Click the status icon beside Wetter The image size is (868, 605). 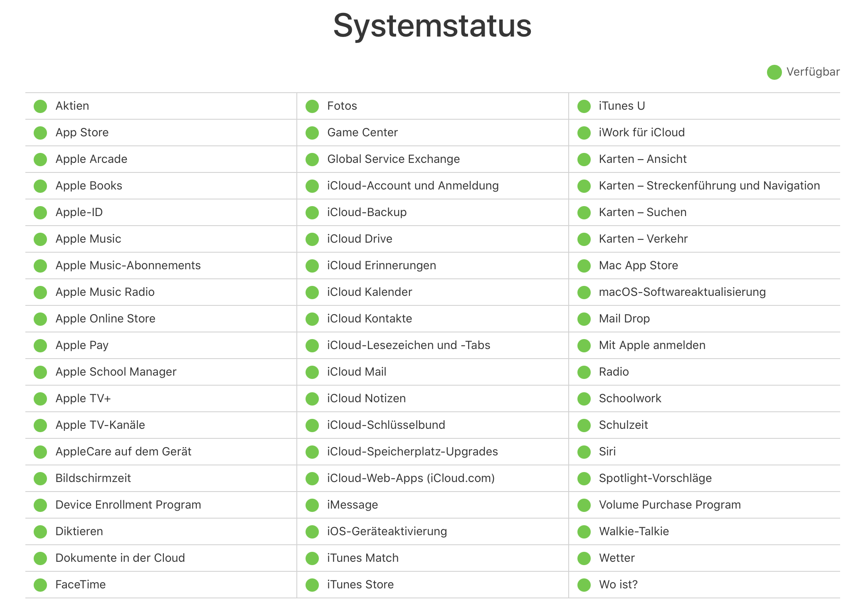tap(584, 558)
